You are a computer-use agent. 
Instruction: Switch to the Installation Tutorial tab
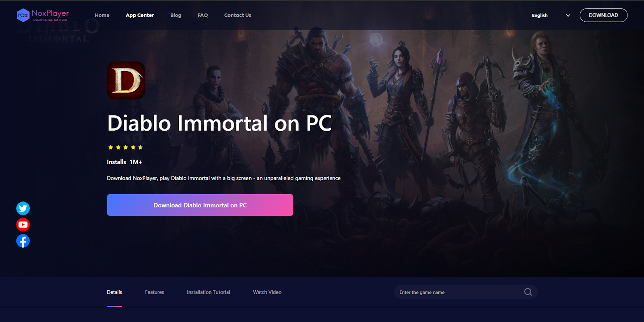click(208, 292)
